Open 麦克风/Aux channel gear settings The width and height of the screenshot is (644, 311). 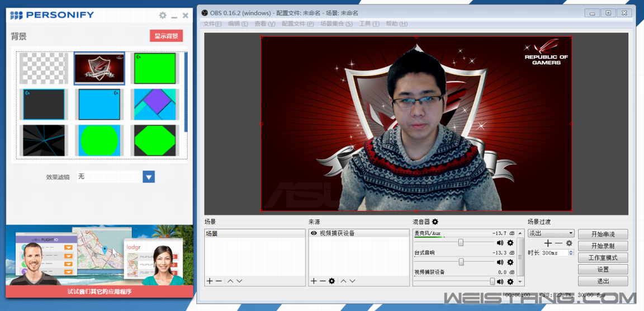coord(510,243)
